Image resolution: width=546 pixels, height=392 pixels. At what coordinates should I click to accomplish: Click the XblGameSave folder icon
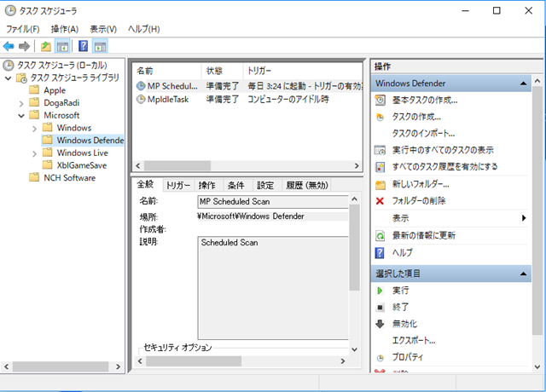pyautogui.click(x=48, y=164)
